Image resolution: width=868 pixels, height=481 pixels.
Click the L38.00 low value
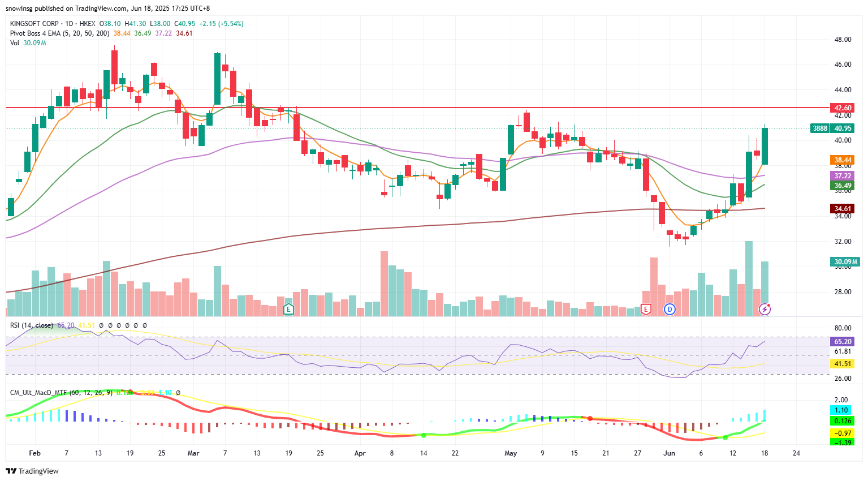160,24
